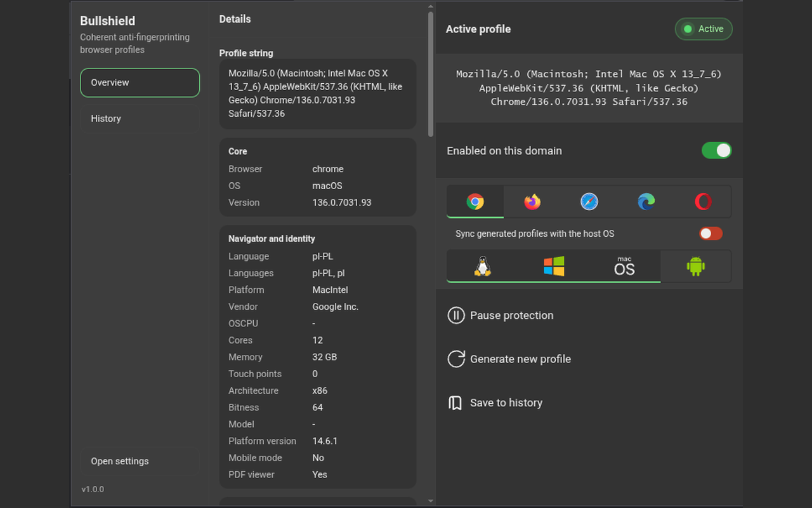Open the Overview section

tap(140, 83)
